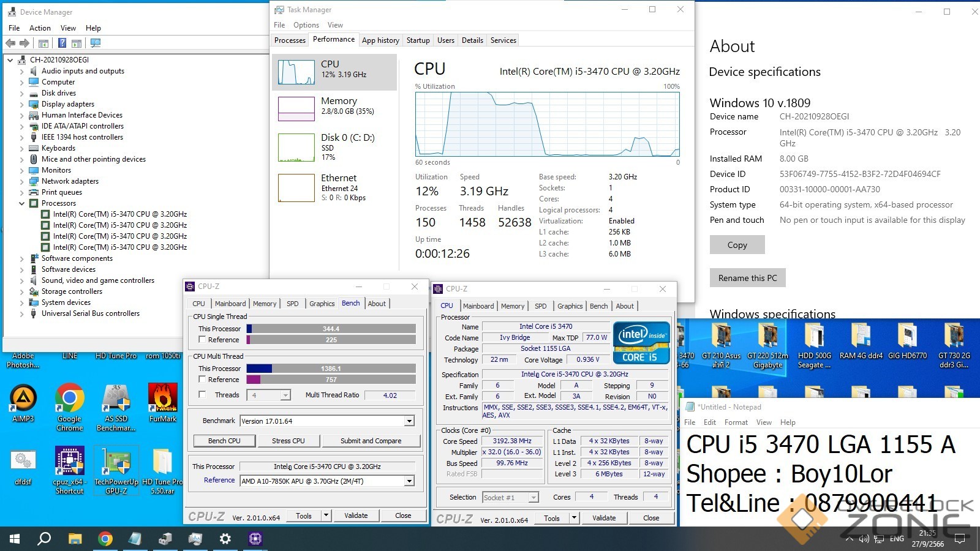Open the Threads count dropdown in CPU-Z Bench
This screenshot has width=980, height=551.
[285, 395]
